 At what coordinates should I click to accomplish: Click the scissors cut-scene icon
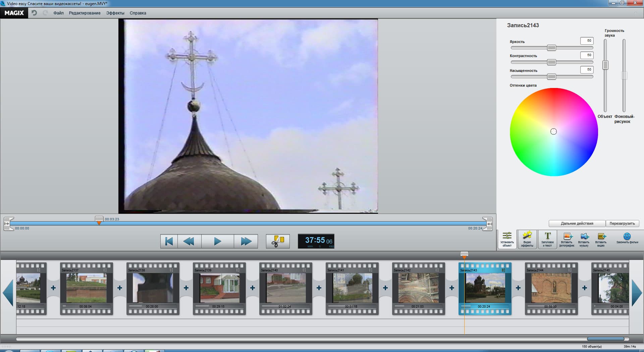pyautogui.click(x=278, y=241)
